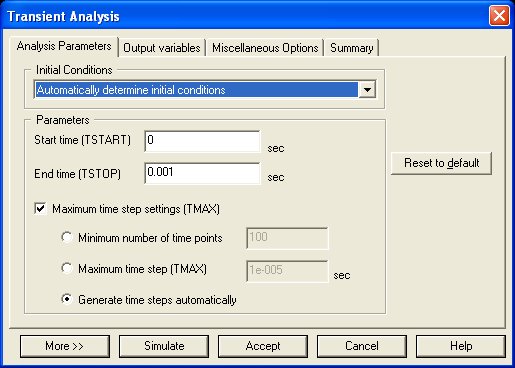Switch to the Summary tab
This screenshot has height=368, width=515.
(352, 48)
